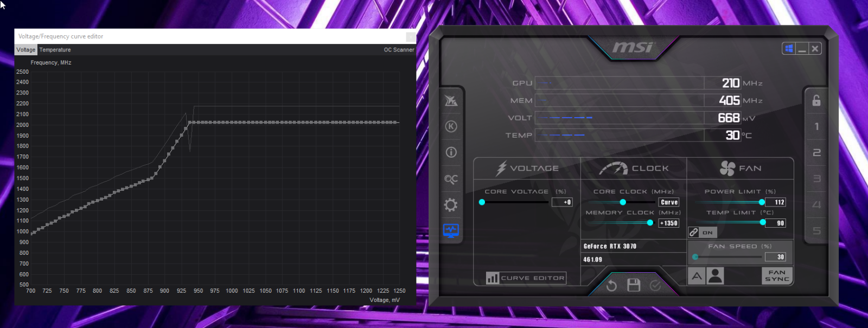Click the CLOCK section header with gauge
The image size is (868, 328).
point(634,169)
